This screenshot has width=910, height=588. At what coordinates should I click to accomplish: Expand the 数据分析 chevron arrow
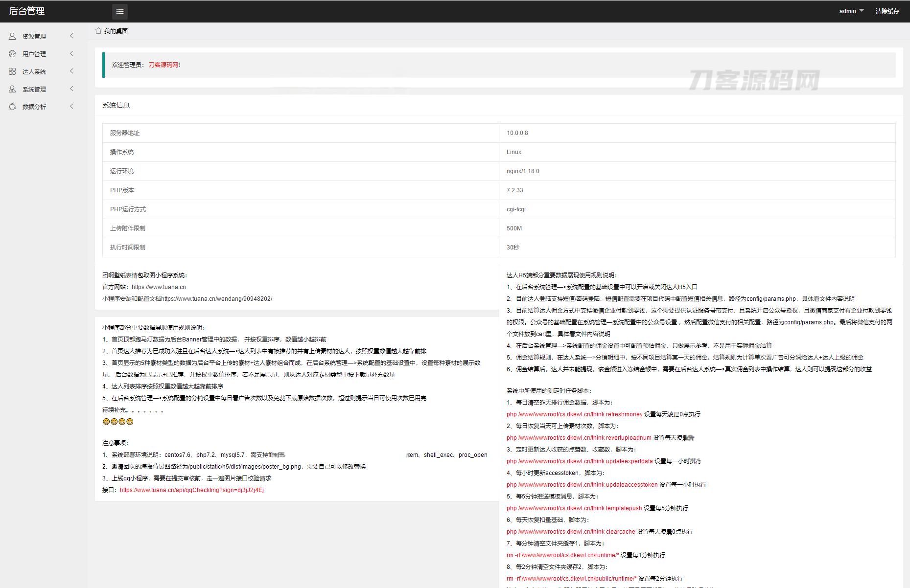click(71, 106)
